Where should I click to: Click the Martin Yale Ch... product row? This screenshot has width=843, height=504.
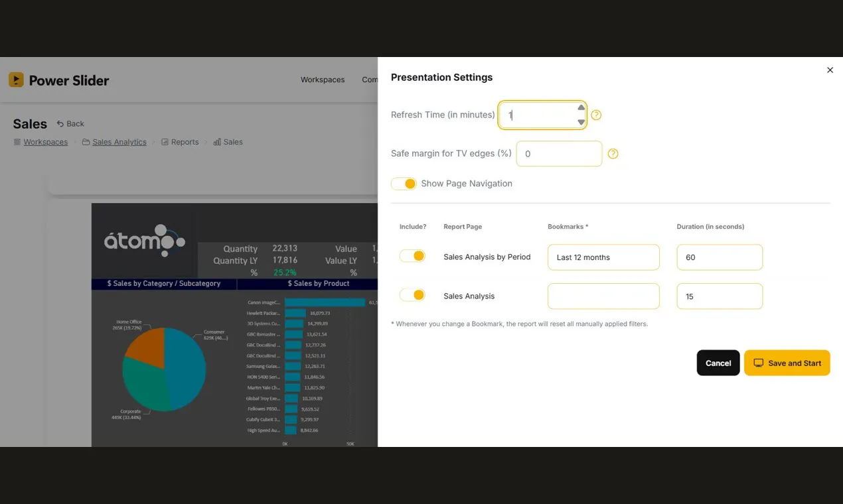click(x=264, y=388)
